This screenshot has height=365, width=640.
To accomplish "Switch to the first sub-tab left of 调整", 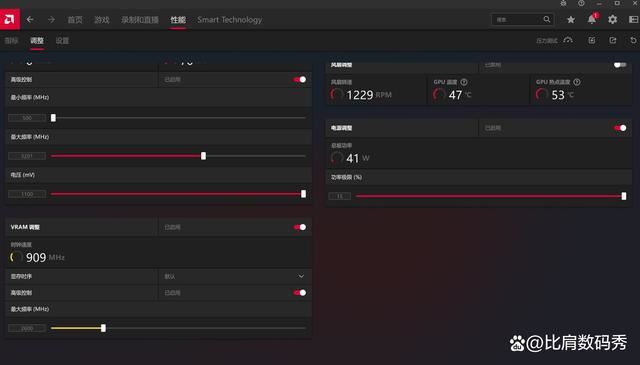I will click(11, 40).
